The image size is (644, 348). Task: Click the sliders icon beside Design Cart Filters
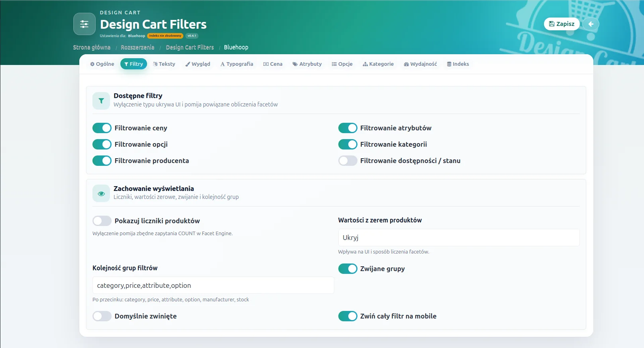point(84,24)
